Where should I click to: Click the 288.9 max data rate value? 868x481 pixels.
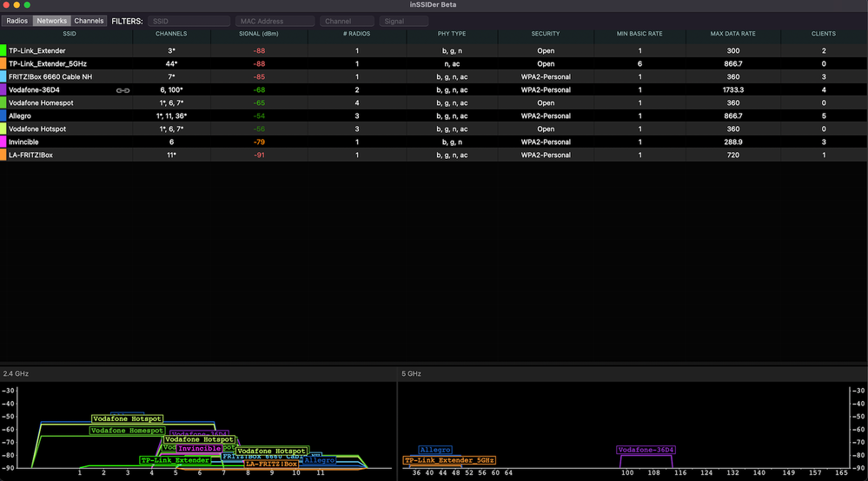[733, 142]
